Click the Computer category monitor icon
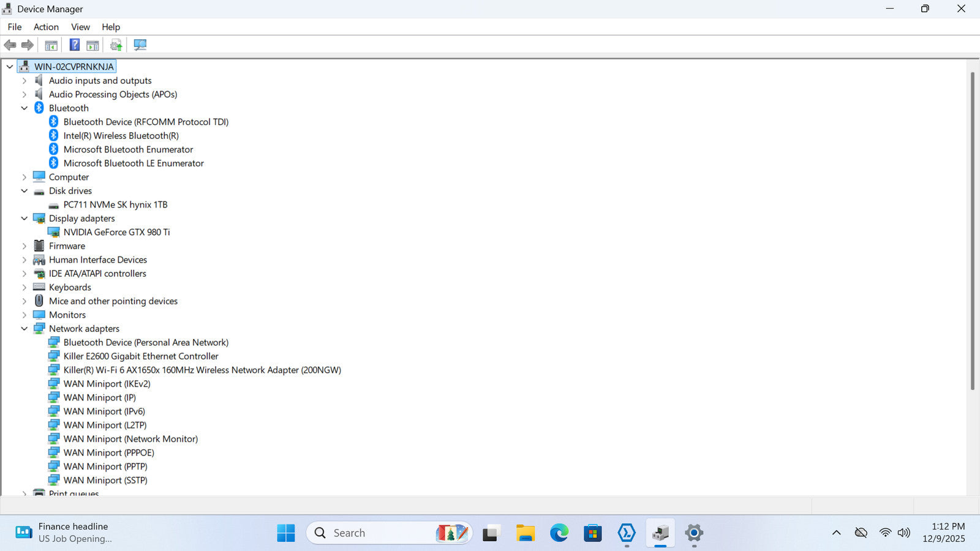 pyautogui.click(x=39, y=177)
